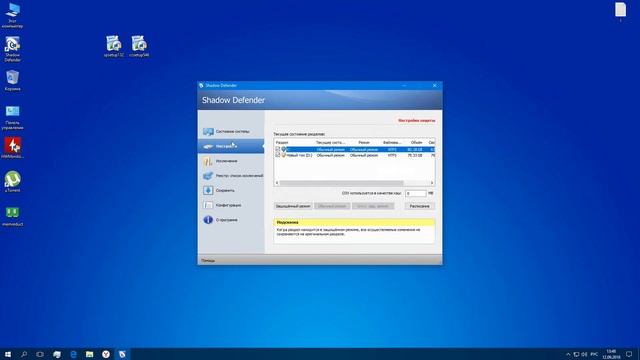Open the network icon in the tray

(x=576, y=354)
